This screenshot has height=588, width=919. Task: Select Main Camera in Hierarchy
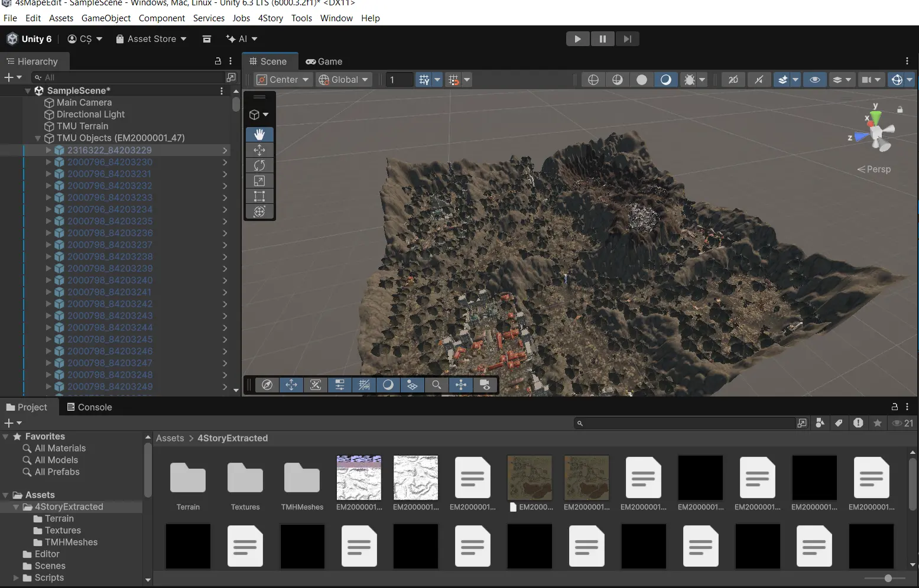84,102
